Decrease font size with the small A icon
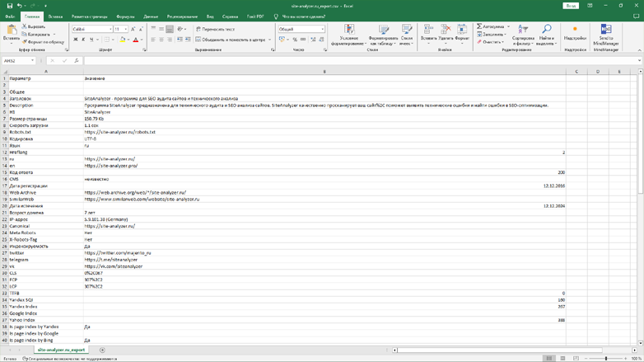 coord(141,29)
